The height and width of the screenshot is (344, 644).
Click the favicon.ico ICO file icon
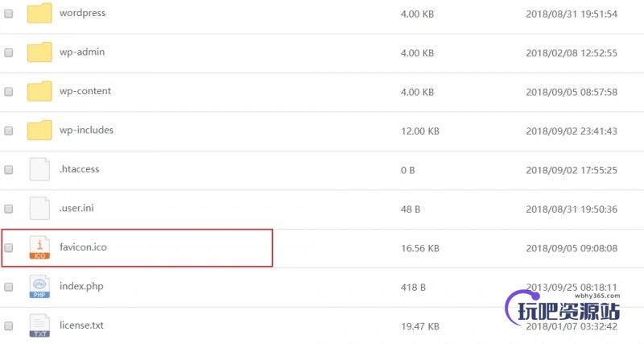click(39, 247)
